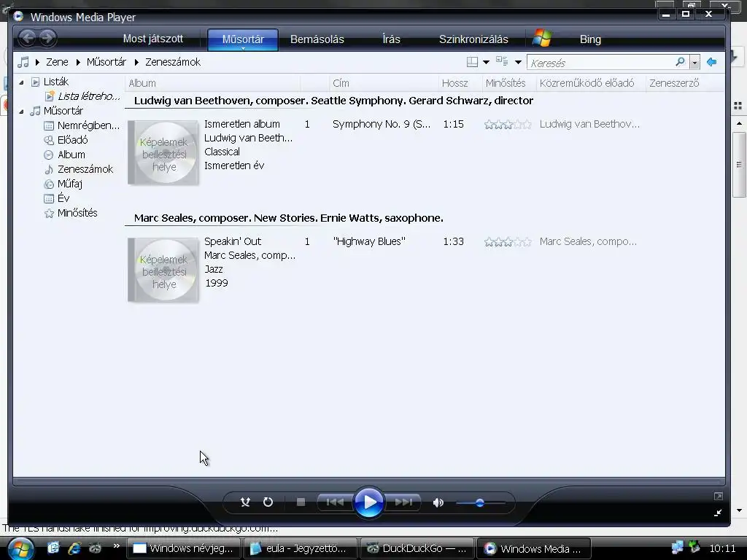Go forward with the navigation forward arrow
This screenshot has width=747, height=560.
pyautogui.click(x=47, y=38)
